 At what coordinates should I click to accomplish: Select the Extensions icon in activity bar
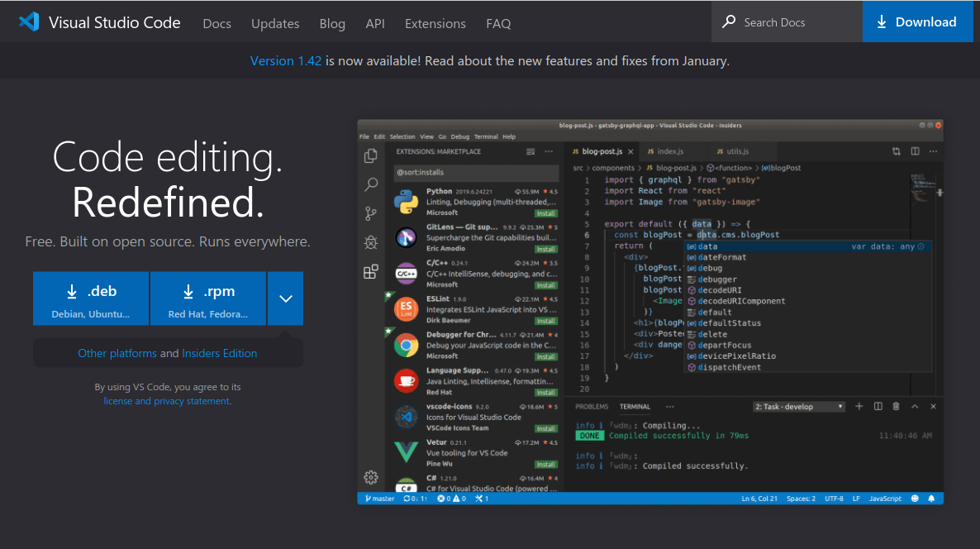pyautogui.click(x=371, y=271)
